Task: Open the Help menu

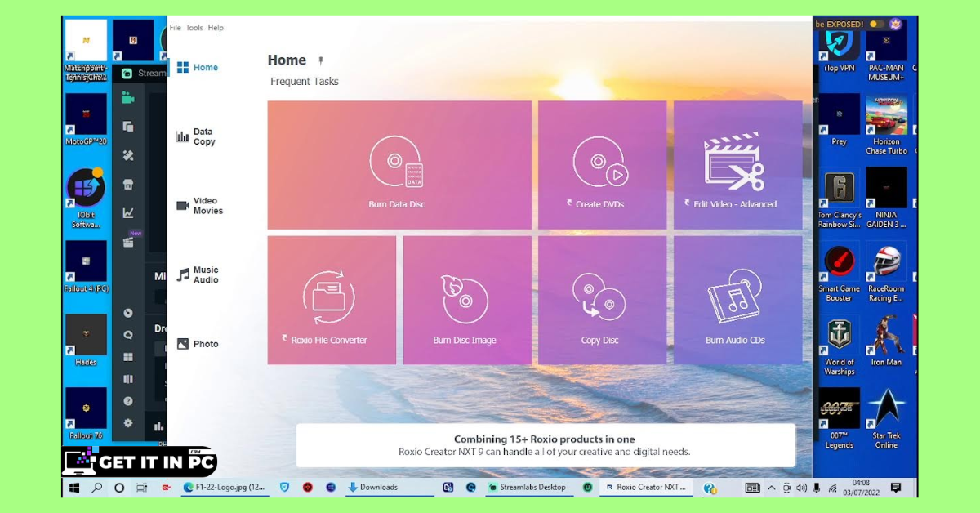Action: (x=216, y=28)
